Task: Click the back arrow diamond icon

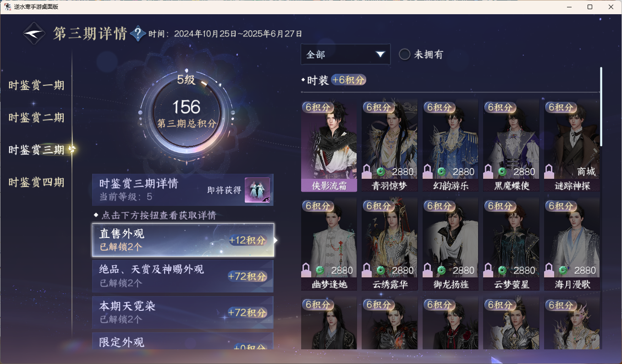Action: (34, 33)
